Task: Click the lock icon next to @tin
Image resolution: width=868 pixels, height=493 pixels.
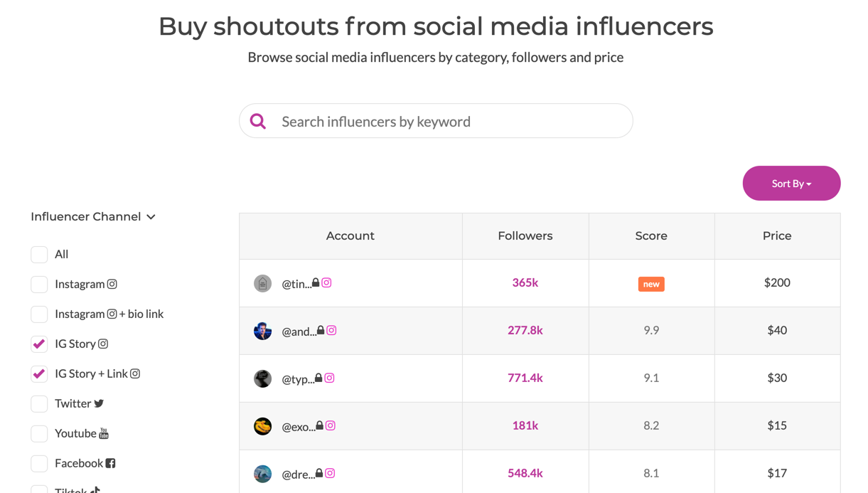Action: tap(316, 282)
